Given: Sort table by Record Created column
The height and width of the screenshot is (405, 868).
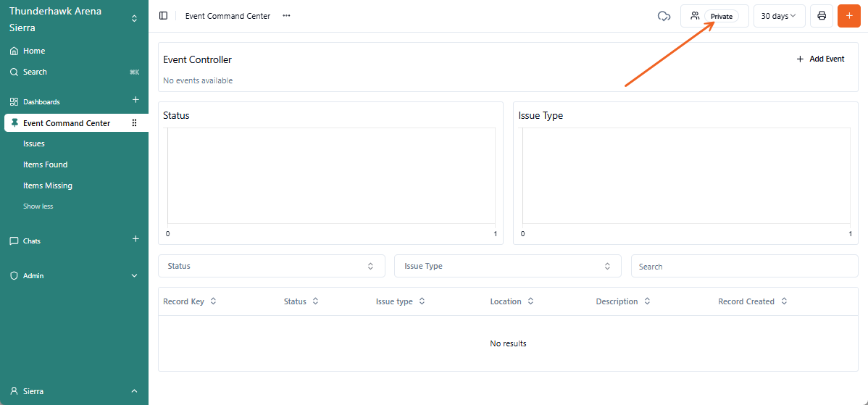Looking at the screenshot, I should [753, 301].
